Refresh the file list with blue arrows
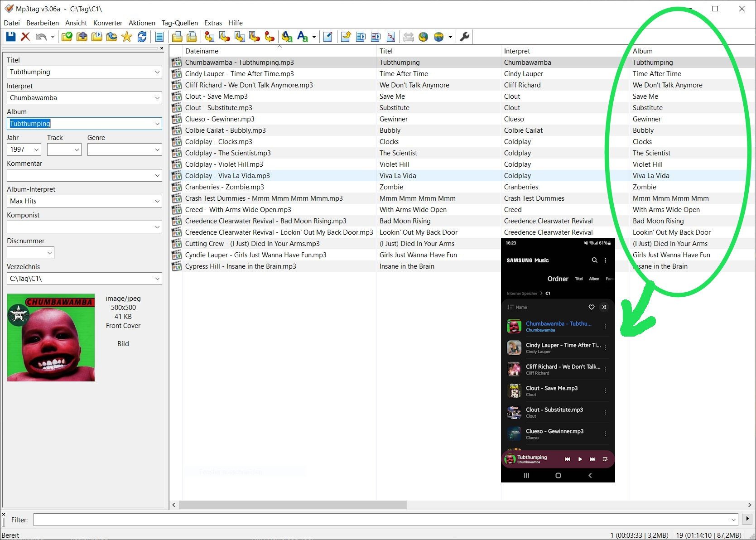Viewport: 756px width, 540px height. [142, 37]
